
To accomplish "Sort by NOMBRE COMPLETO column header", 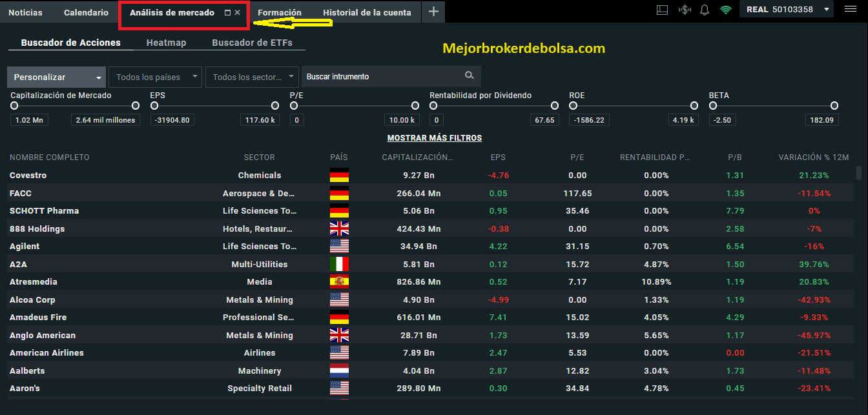I will [x=50, y=157].
